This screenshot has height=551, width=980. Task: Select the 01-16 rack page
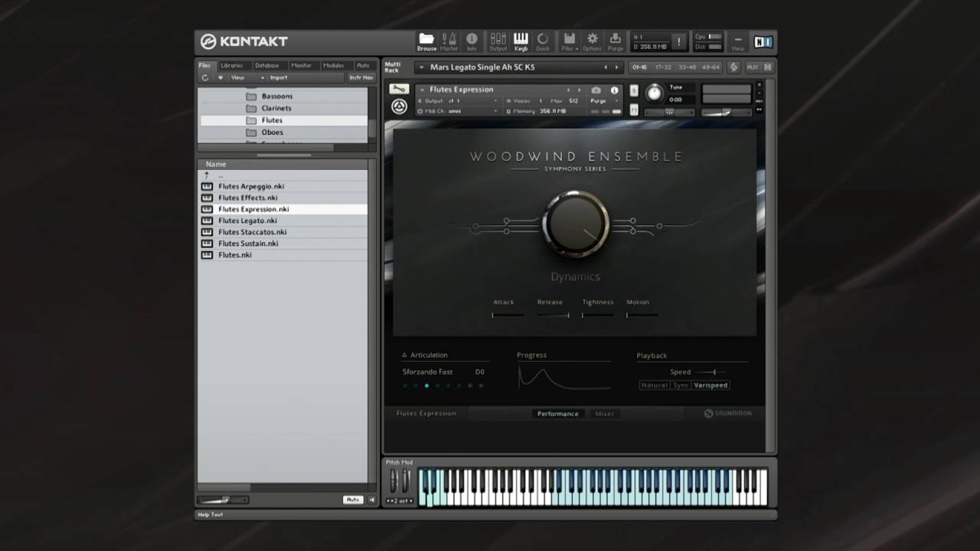tap(639, 67)
